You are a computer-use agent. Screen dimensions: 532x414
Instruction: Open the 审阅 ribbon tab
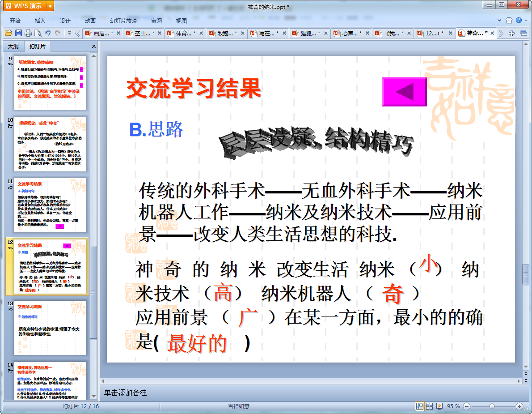tap(156, 21)
